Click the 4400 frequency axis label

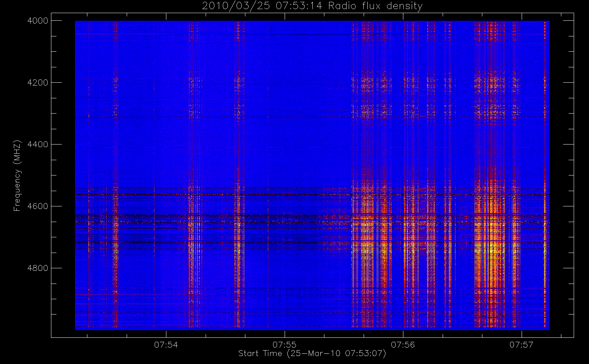tap(38, 145)
